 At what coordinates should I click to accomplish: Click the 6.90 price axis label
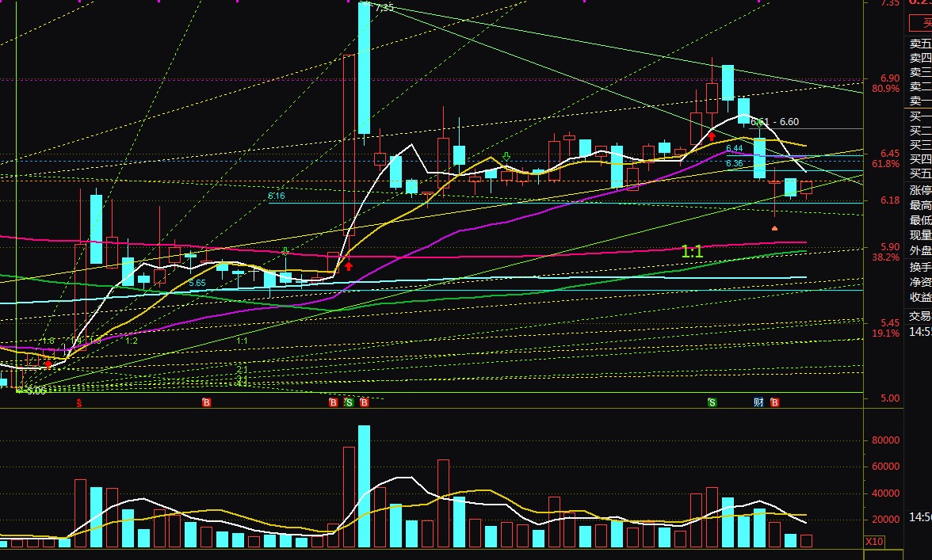click(x=890, y=78)
